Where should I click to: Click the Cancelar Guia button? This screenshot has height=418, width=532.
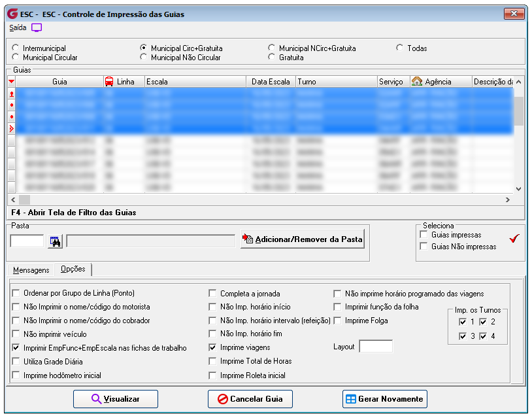(x=250, y=399)
